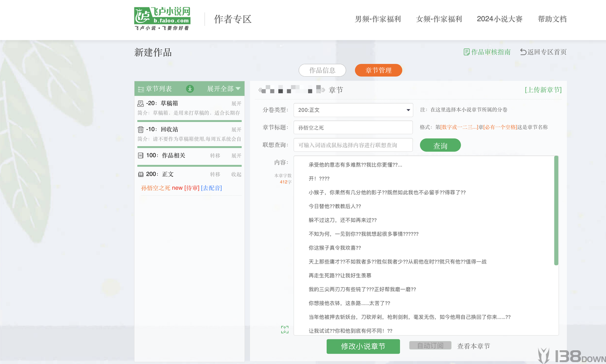Open 男频-作家福利 menu
The height and width of the screenshot is (364, 606).
tap(378, 19)
